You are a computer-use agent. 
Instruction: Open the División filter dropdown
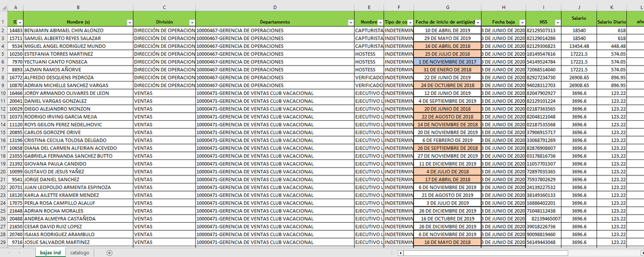[x=192, y=22]
